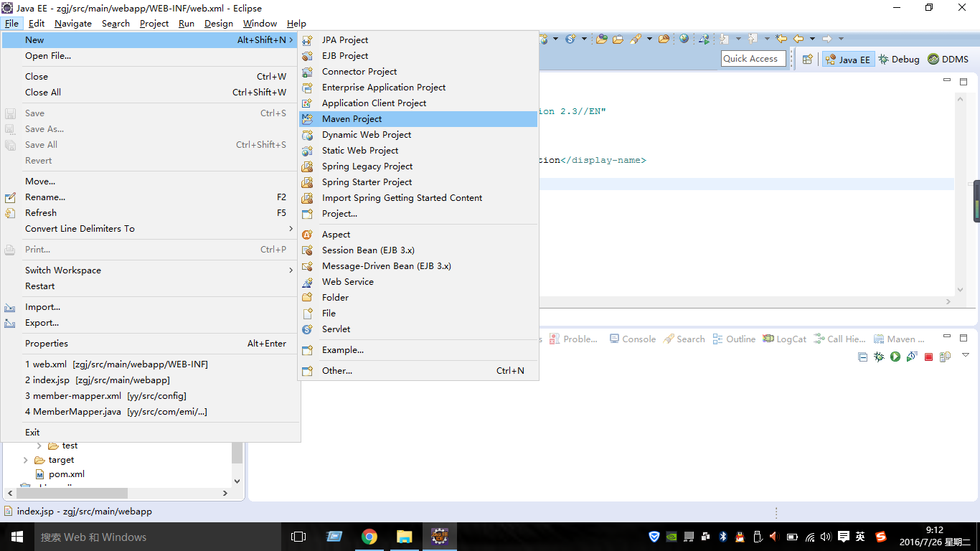Select Servlet in the New submenu
The height and width of the screenshot is (551, 980).
click(x=418, y=329)
